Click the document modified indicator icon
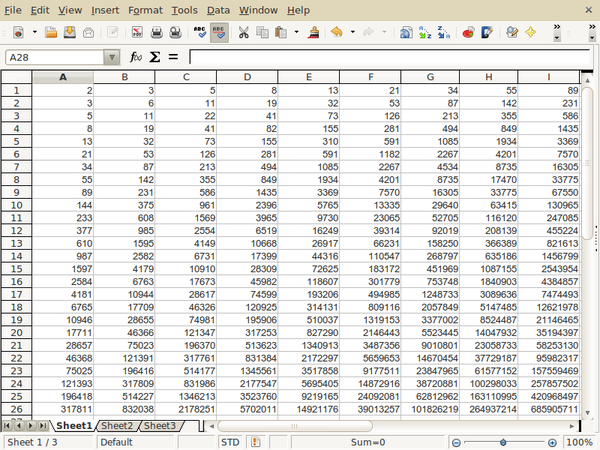This screenshot has height=450, width=600. point(256,442)
